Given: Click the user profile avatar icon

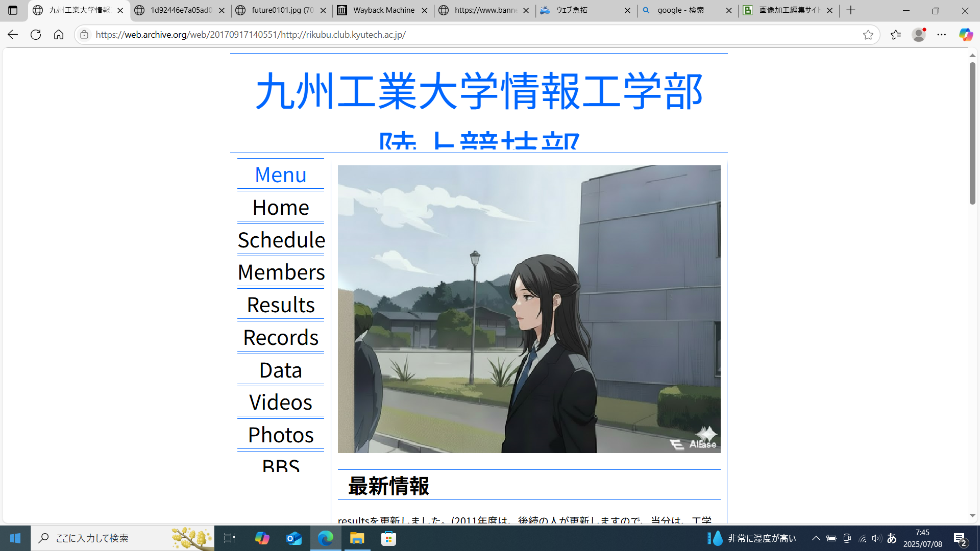Looking at the screenshot, I should point(919,35).
